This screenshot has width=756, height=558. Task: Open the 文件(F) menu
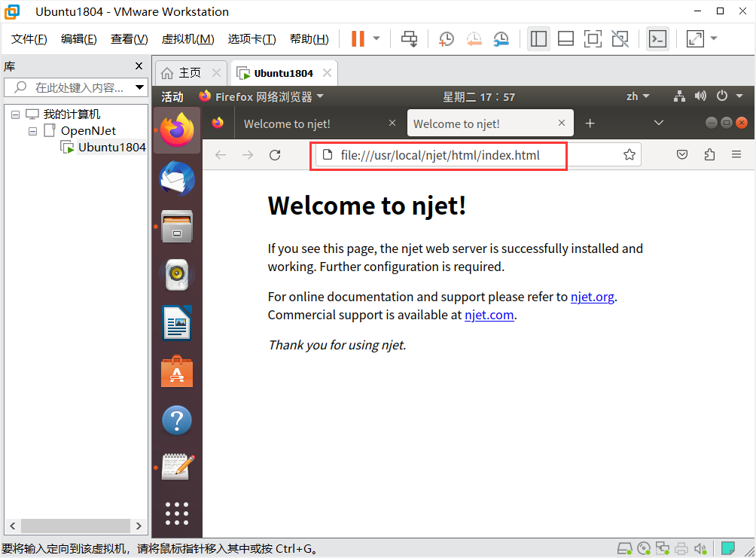pyautogui.click(x=29, y=39)
